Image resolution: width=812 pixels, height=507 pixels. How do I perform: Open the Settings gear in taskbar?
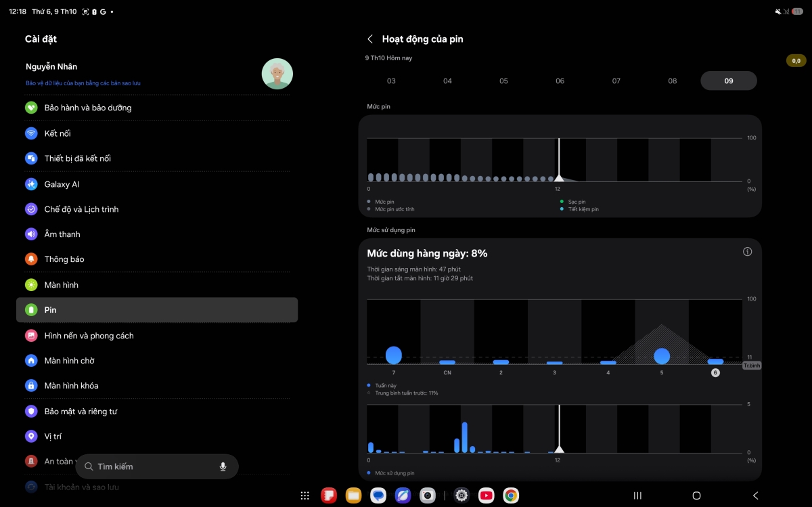[x=462, y=495]
